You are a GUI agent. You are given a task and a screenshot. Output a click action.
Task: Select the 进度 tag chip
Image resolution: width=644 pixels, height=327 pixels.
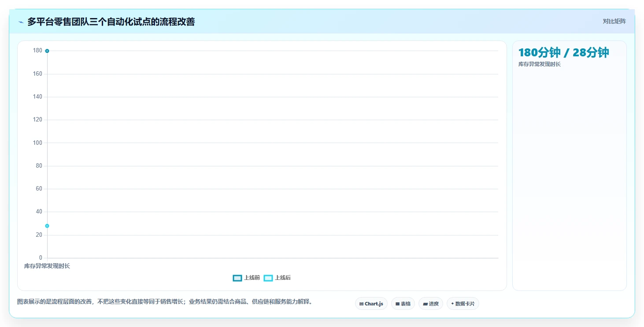pyautogui.click(x=431, y=304)
